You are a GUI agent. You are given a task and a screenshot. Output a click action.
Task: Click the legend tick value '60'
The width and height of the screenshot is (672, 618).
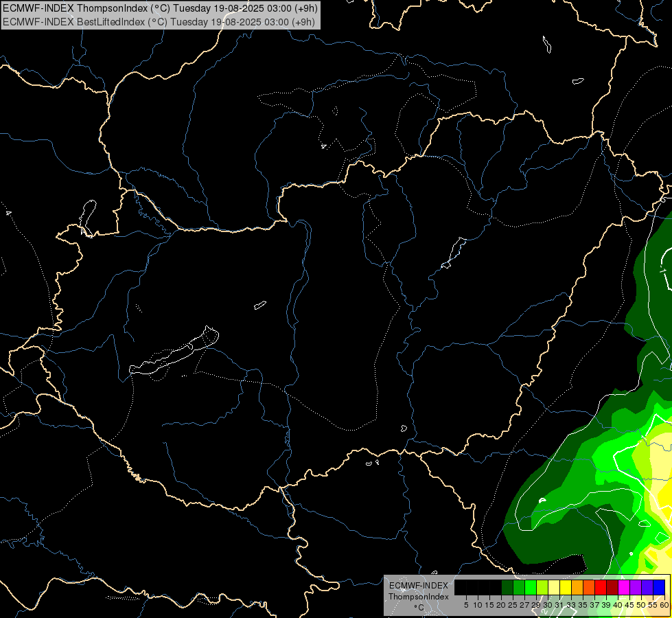click(x=664, y=605)
